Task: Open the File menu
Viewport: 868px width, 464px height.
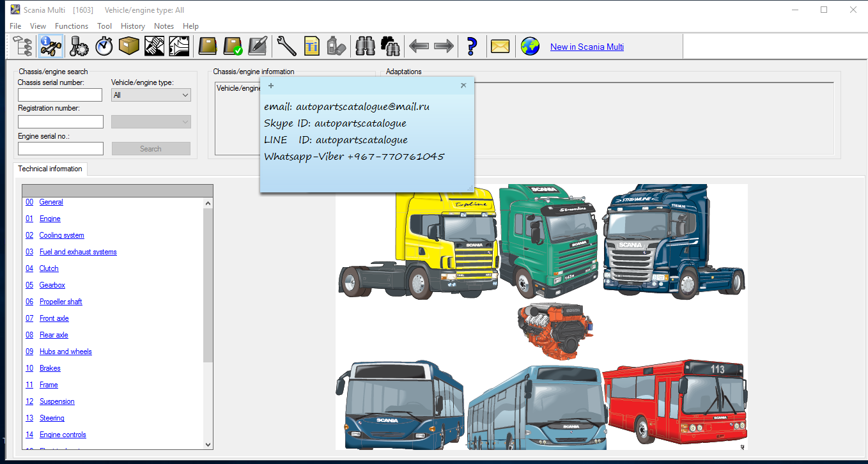Action: click(15, 26)
